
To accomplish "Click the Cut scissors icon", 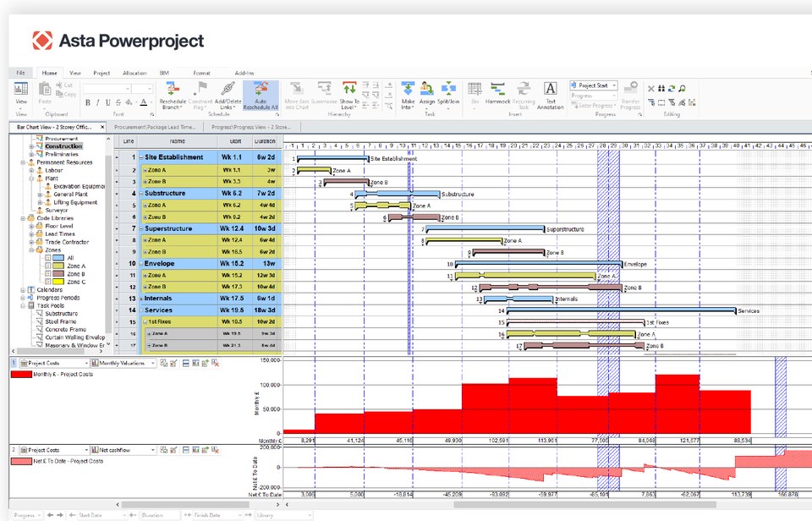I will 59,85.
